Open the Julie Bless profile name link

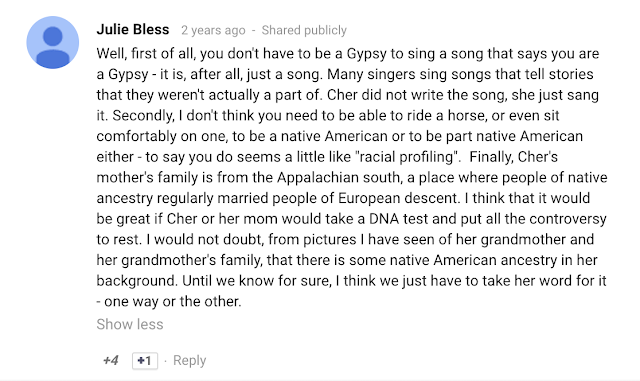click(133, 29)
